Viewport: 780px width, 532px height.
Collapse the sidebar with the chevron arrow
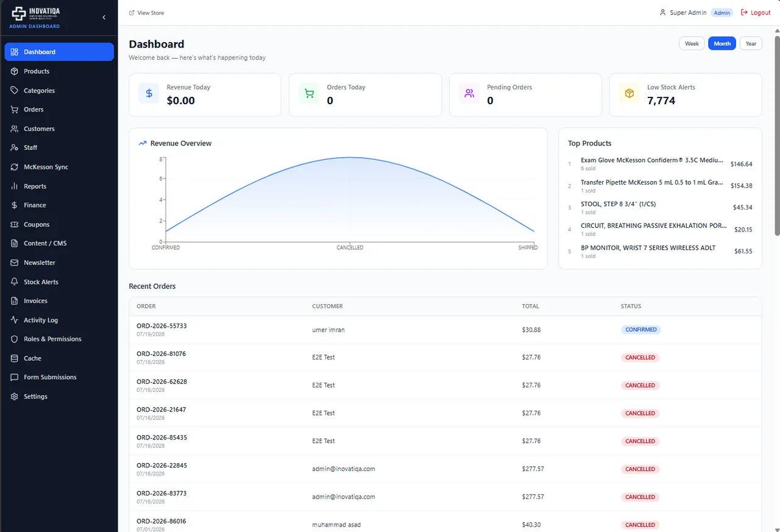coord(104,17)
